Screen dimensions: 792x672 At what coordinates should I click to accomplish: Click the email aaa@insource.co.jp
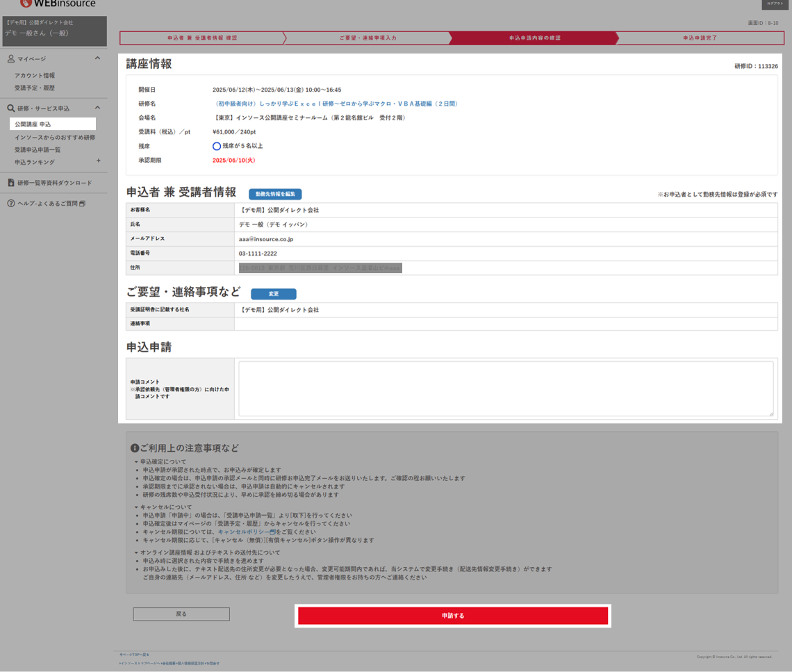pyautogui.click(x=265, y=239)
